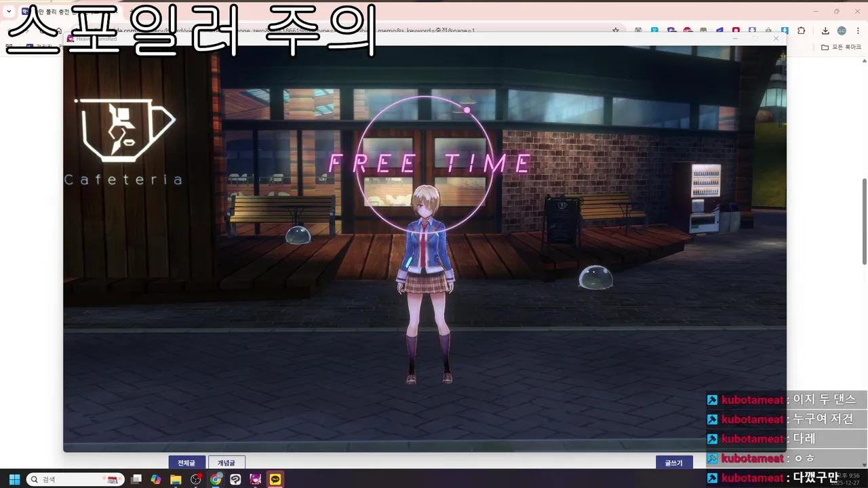This screenshot has height=488, width=868.
Task: Open the Chrome downloads tray icon
Action: click(825, 30)
